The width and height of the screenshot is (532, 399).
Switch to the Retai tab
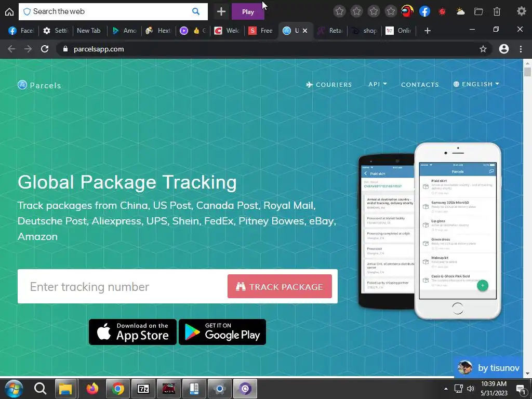[x=330, y=31]
